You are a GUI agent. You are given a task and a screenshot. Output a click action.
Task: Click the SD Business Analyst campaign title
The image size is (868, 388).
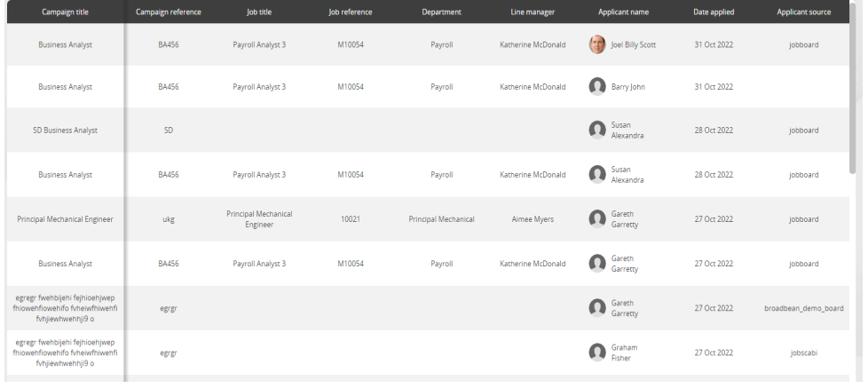coord(65,130)
